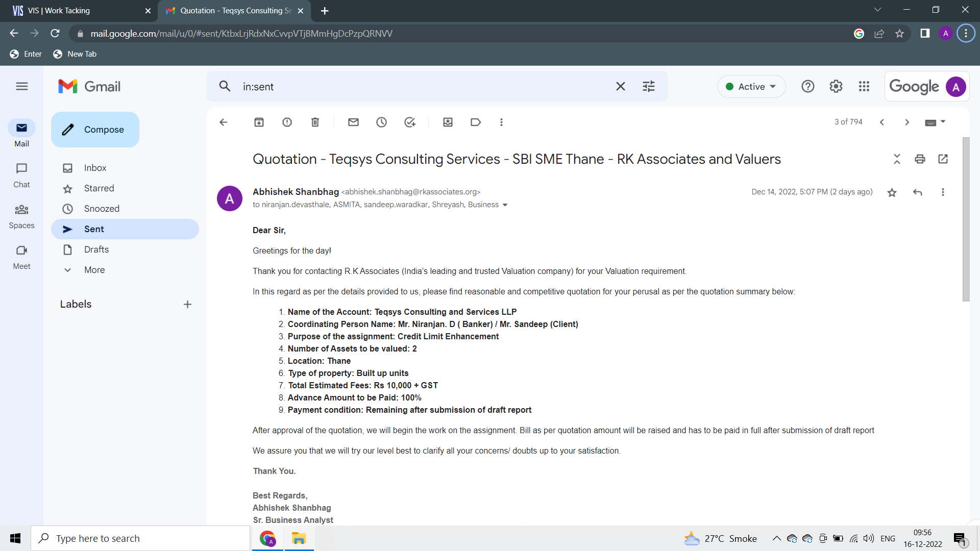This screenshot has width=980, height=551.
Task: Click the Compose button
Action: click(95, 130)
